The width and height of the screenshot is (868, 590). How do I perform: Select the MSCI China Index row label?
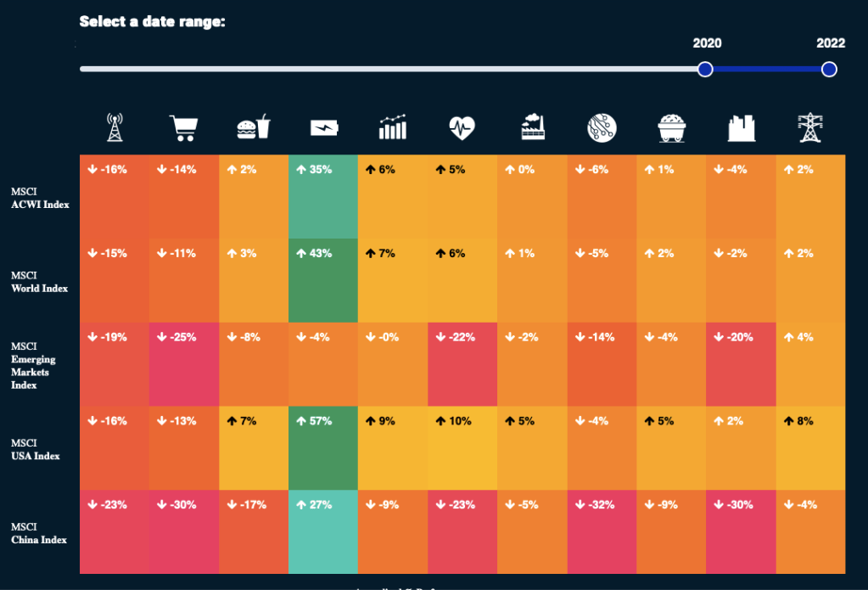(x=42, y=533)
